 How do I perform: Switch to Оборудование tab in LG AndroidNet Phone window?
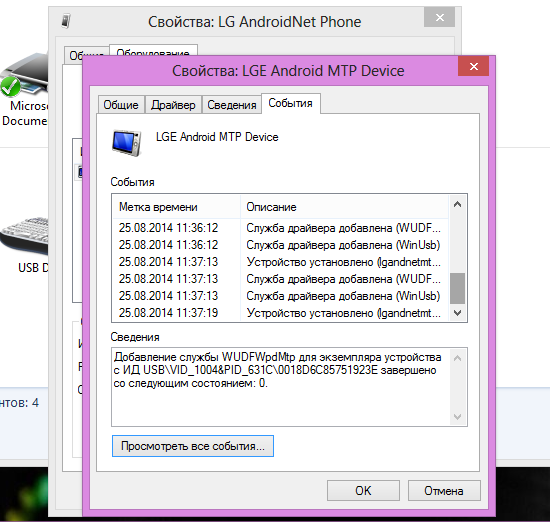153,50
